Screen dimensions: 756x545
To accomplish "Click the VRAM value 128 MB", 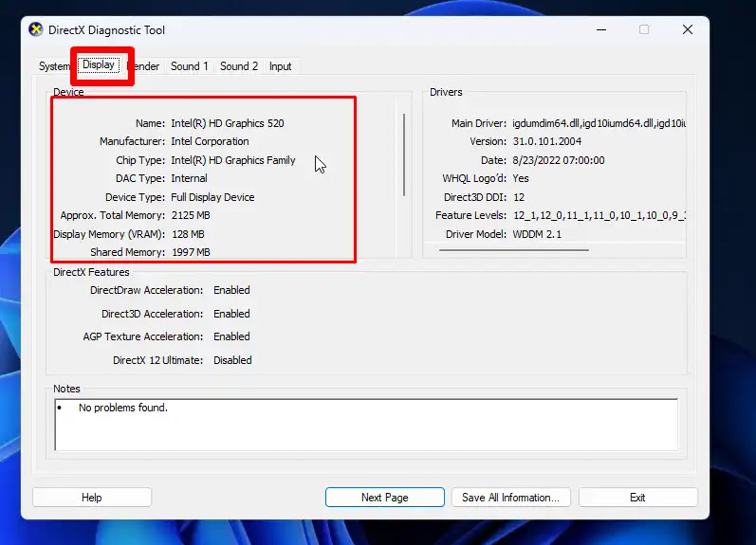I will (188, 234).
